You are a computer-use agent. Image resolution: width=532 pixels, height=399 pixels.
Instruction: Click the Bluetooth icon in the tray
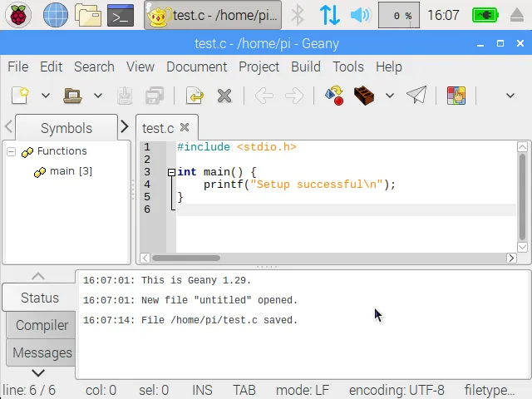click(x=298, y=15)
